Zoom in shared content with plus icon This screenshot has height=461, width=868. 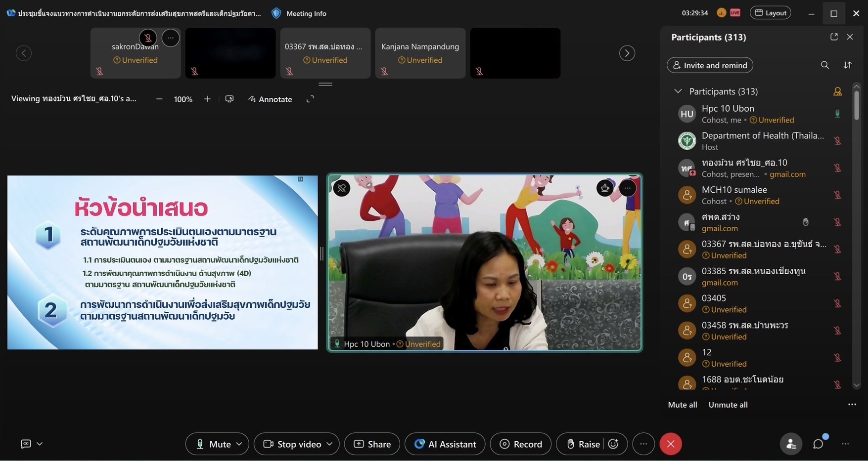coord(207,99)
